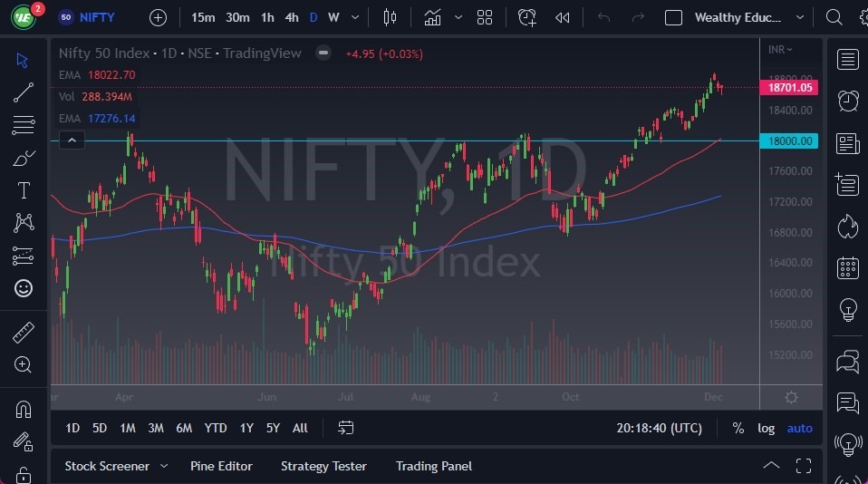The height and width of the screenshot is (484, 868).
Task: Open the alerts clock panel
Action: click(847, 101)
